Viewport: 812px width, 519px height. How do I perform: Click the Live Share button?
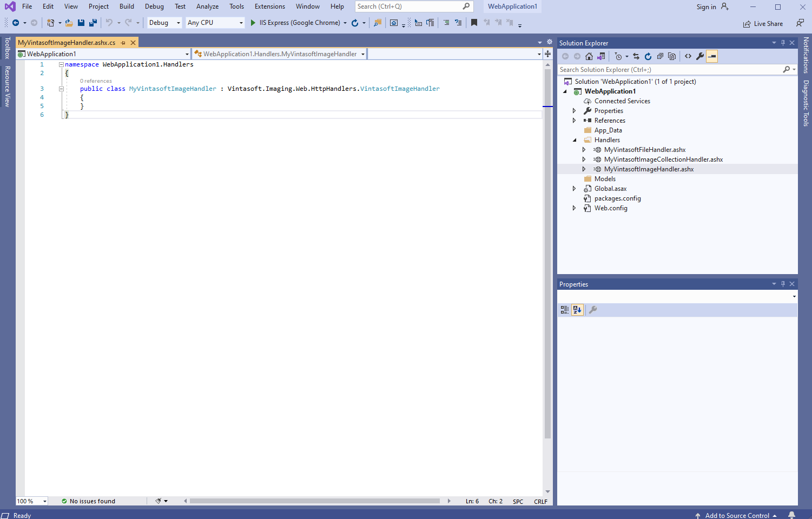[x=763, y=24]
